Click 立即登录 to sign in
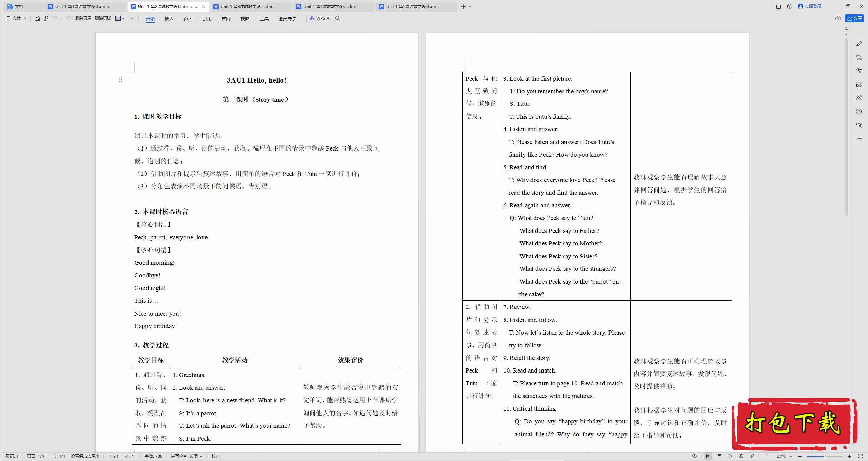 [x=810, y=6]
